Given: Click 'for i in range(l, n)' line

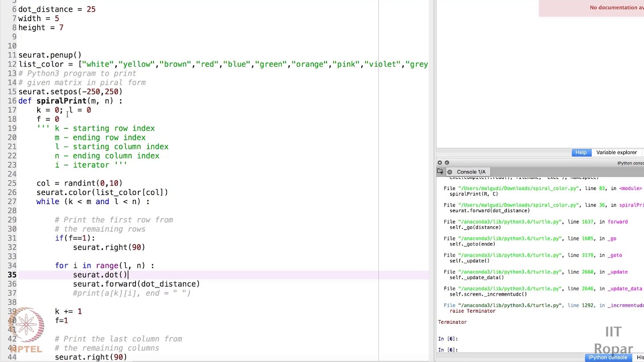Looking at the screenshot, I should [105, 266].
